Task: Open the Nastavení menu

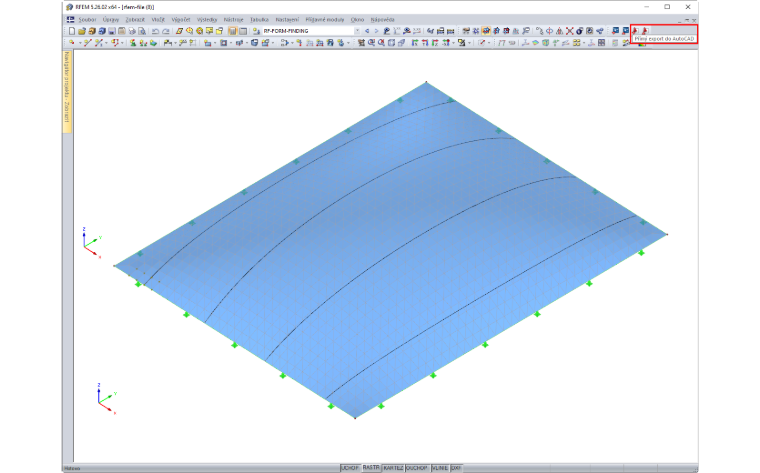Action: point(287,19)
